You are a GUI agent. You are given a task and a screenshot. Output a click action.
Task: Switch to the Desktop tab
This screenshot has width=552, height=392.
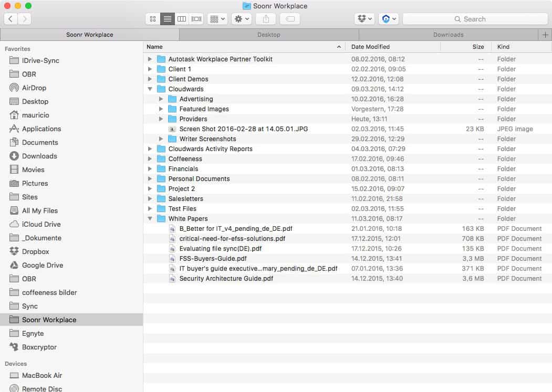(x=269, y=35)
